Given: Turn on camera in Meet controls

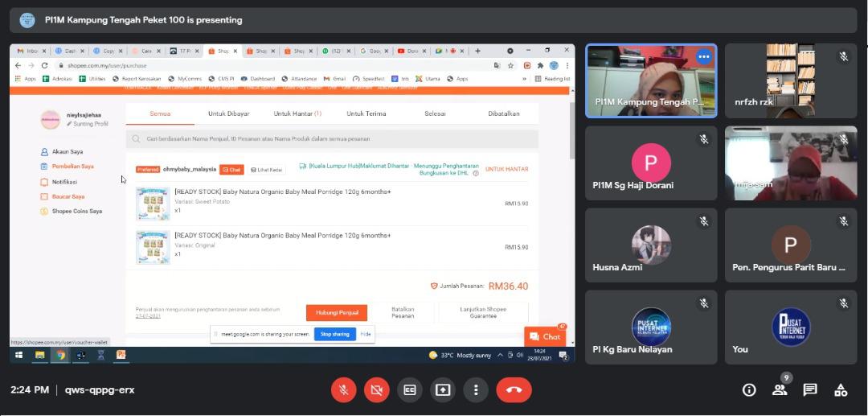Looking at the screenshot, I should [x=376, y=390].
